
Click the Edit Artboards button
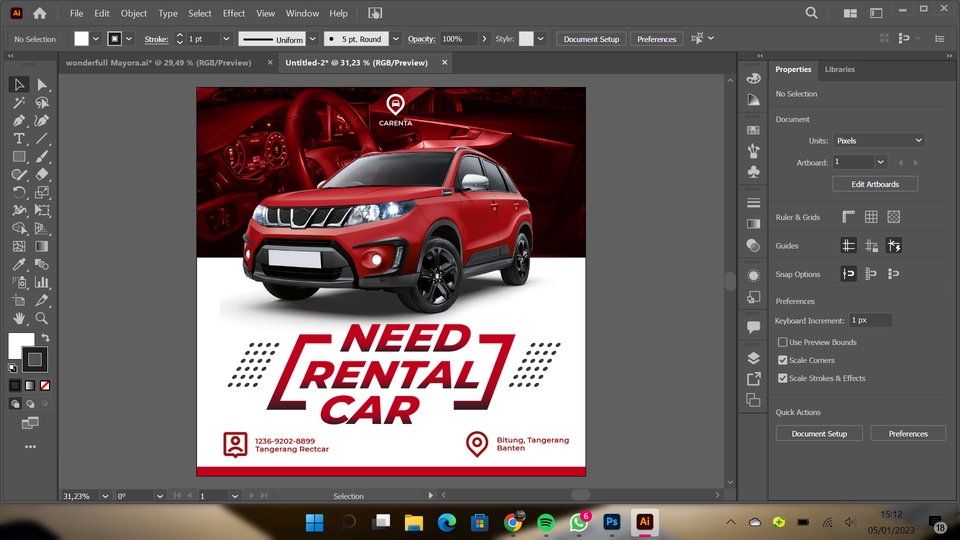click(875, 184)
